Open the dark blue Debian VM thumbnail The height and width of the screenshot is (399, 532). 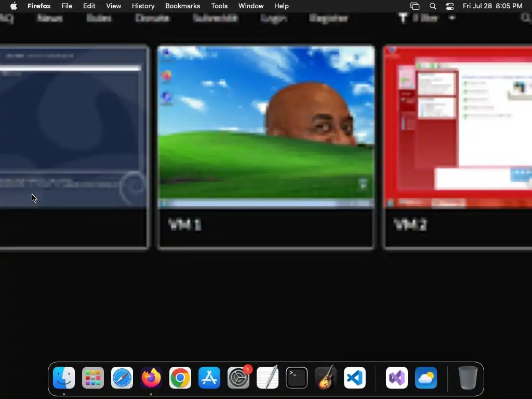[x=74, y=127]
